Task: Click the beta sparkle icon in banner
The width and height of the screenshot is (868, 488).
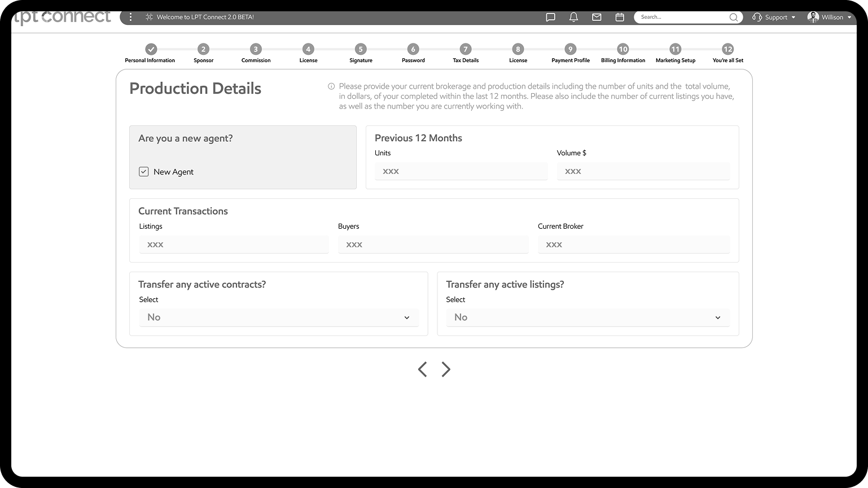Action: 149,18
